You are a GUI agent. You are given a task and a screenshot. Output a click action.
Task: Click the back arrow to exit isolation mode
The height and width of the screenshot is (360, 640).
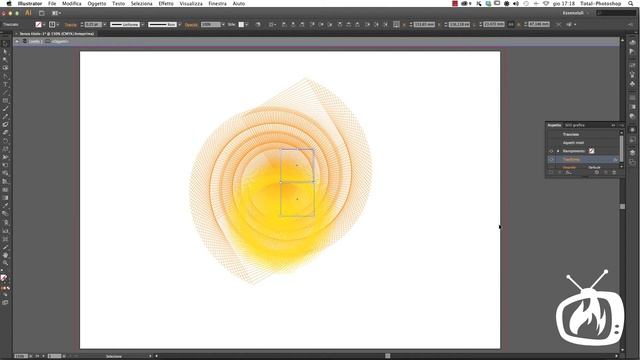click(17, 42)
